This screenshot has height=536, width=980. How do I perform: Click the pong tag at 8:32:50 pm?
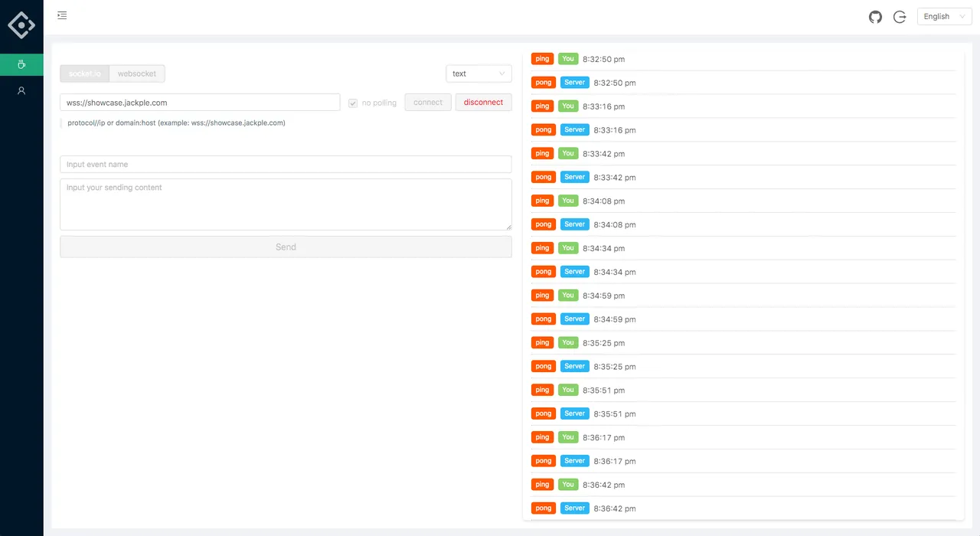[544, 83]
